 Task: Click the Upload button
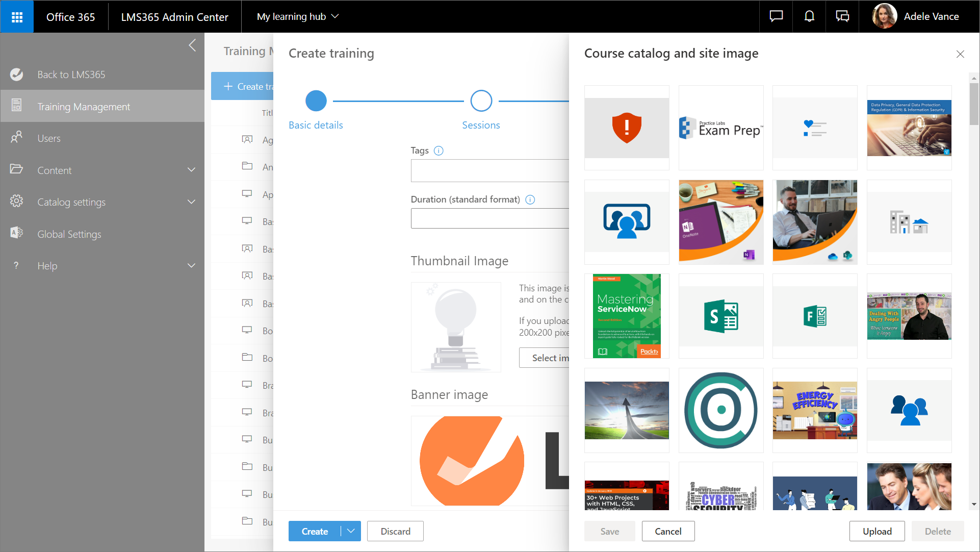[x=877, y=531]
